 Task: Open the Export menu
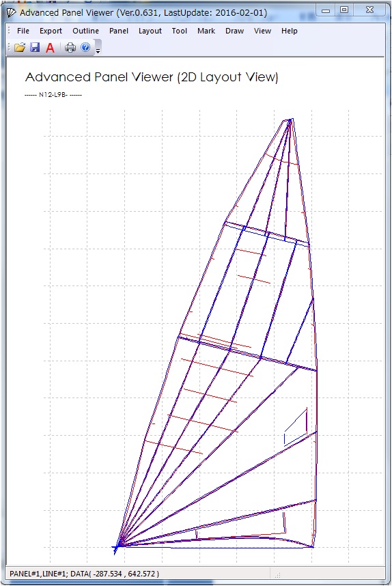tap(51, 31)
